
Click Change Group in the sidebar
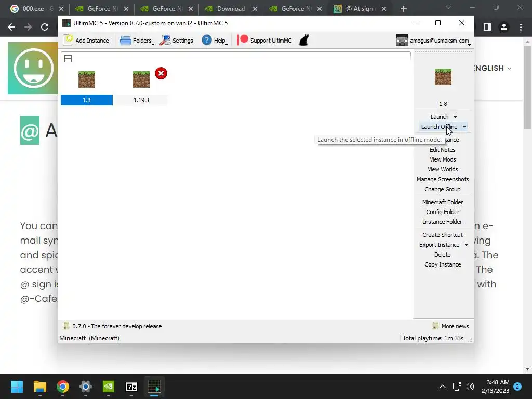(x=443, y=189)
